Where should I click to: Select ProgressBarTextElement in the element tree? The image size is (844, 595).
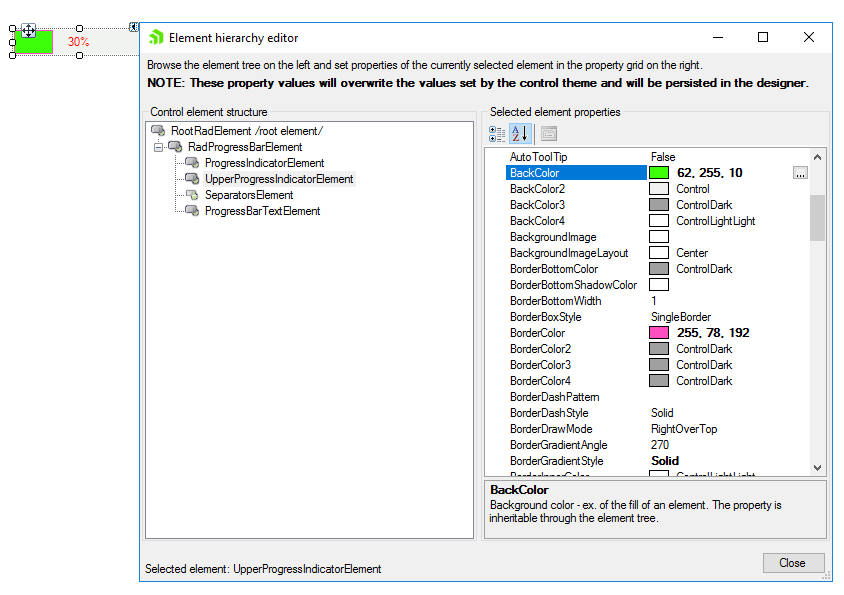click(262, 211)
